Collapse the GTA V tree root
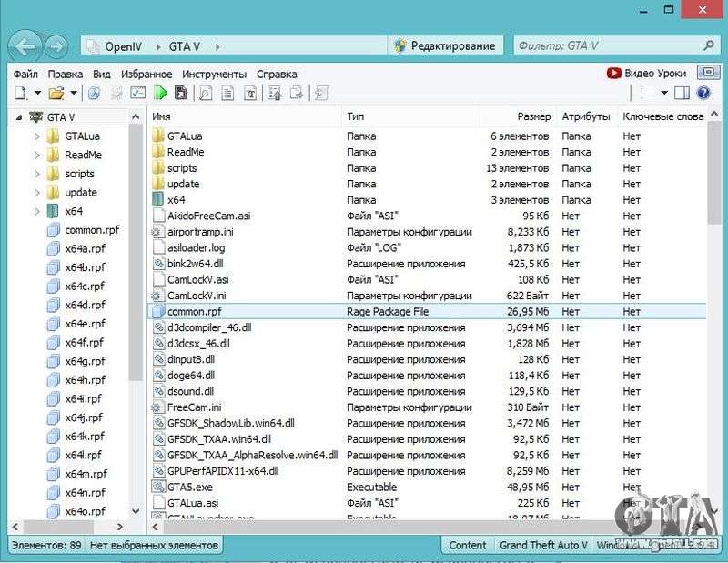This screenshot has height=563, width=728. coord(18,117)
